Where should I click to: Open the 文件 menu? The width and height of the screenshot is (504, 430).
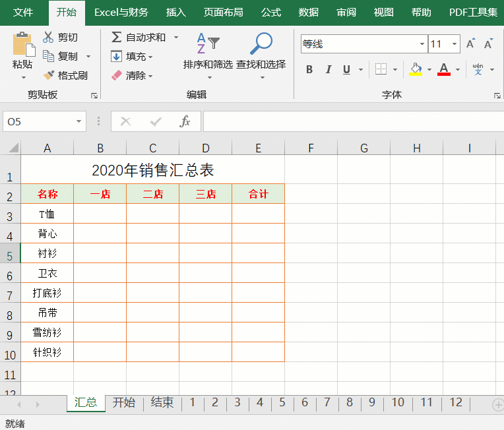pos(23,13)
